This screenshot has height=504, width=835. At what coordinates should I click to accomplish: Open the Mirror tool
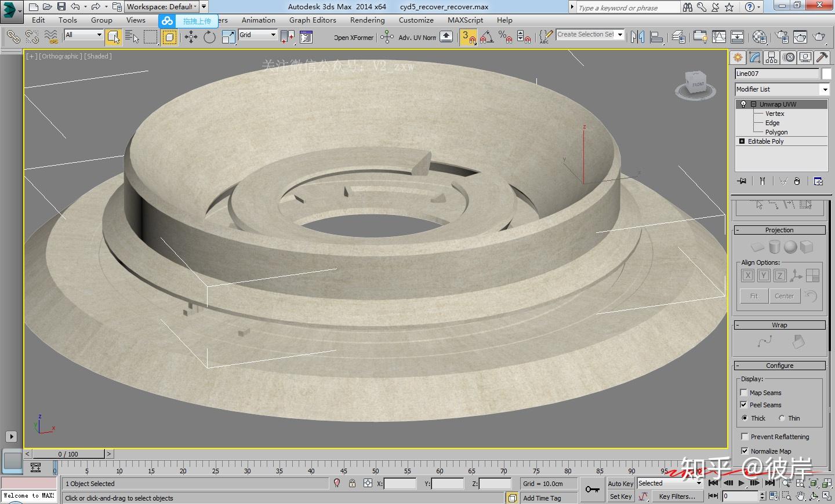[x=637, y=37]
